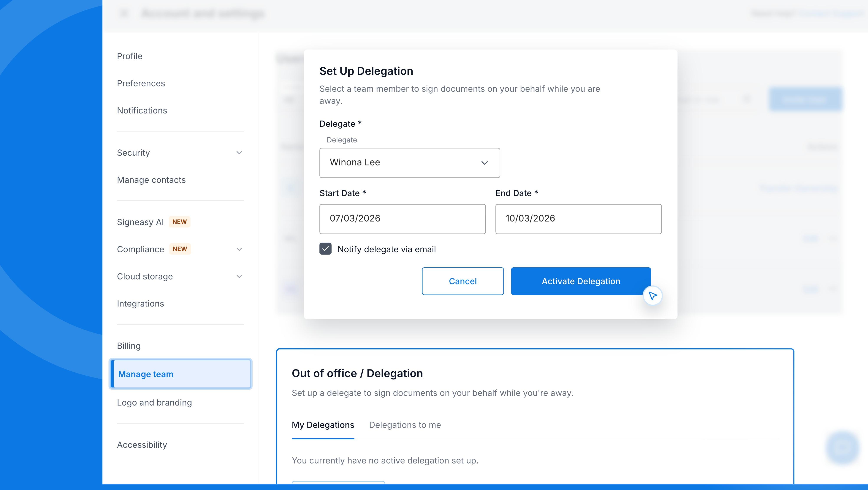Click the Start Date field
868x490 pixels.
tap(402, 219)
